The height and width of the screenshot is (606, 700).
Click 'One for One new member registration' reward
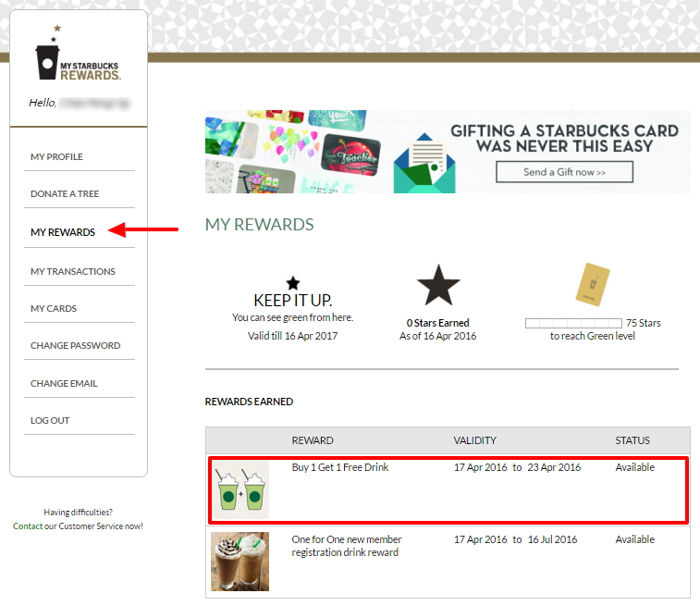(347, 546)
